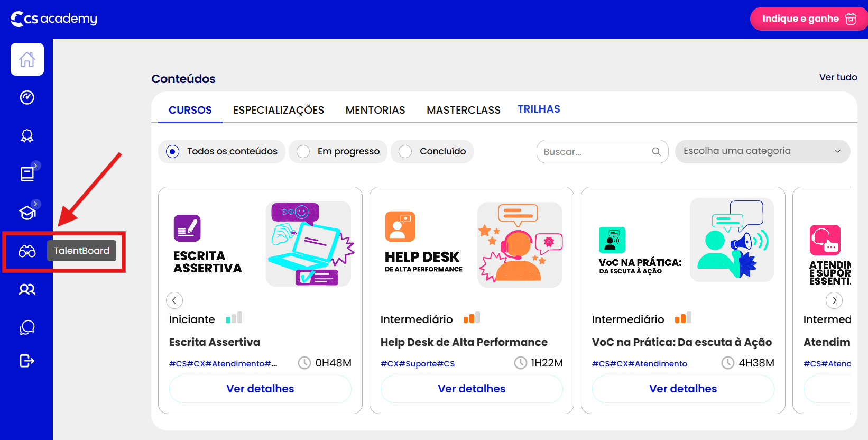868x440 pixels.
Task: Click level bars icon on VoC na Prática card
Action: tap(684, 318)
